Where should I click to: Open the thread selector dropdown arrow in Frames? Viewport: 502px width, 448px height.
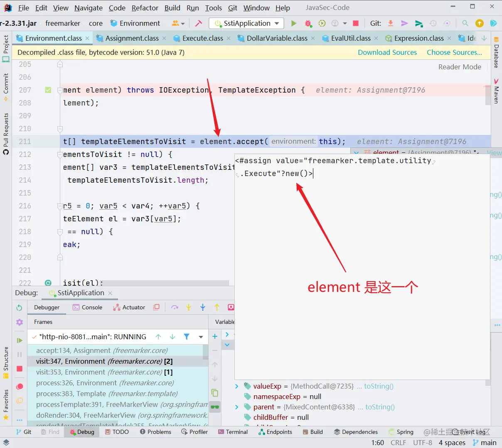coord(201,337)
